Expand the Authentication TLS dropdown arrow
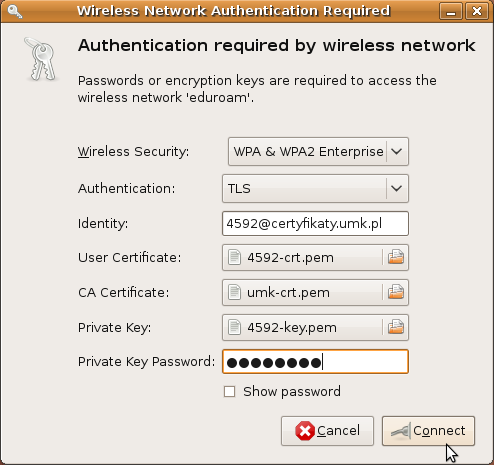 click(x=397, y=188)
